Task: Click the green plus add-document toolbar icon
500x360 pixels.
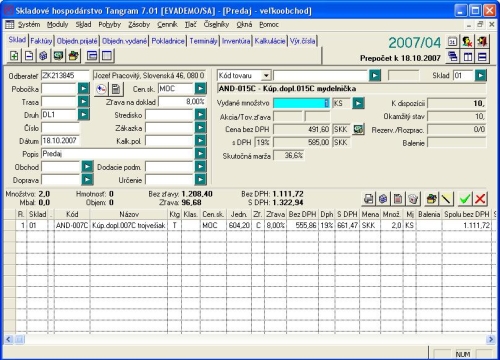Action: point(14,56)
